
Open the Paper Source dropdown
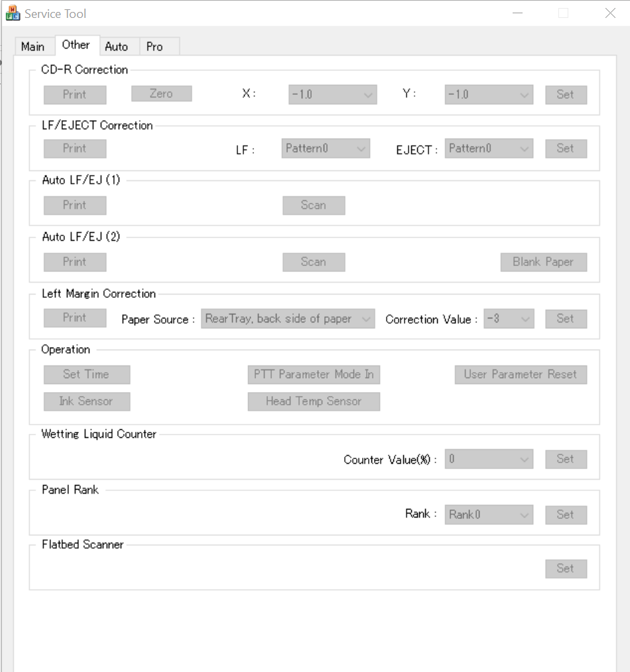(x=288, y=319)
